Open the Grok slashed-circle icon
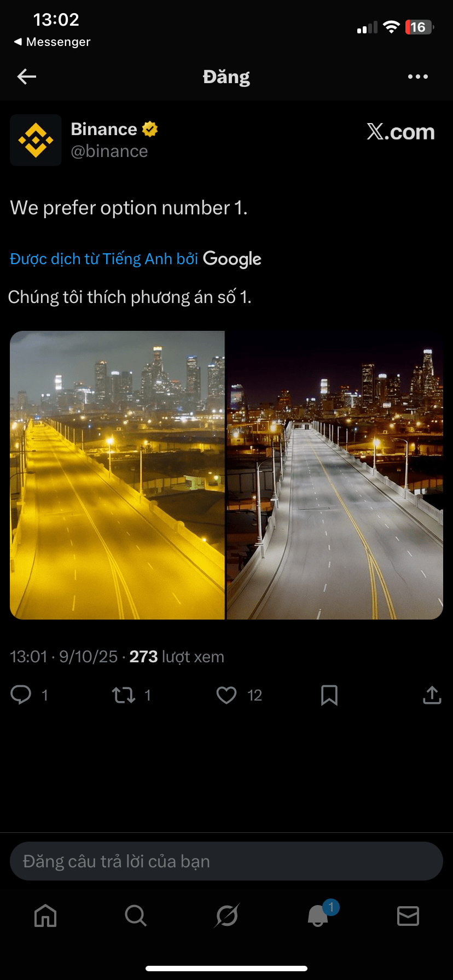This screenshot has height=980, width=453. pos(226,915)
